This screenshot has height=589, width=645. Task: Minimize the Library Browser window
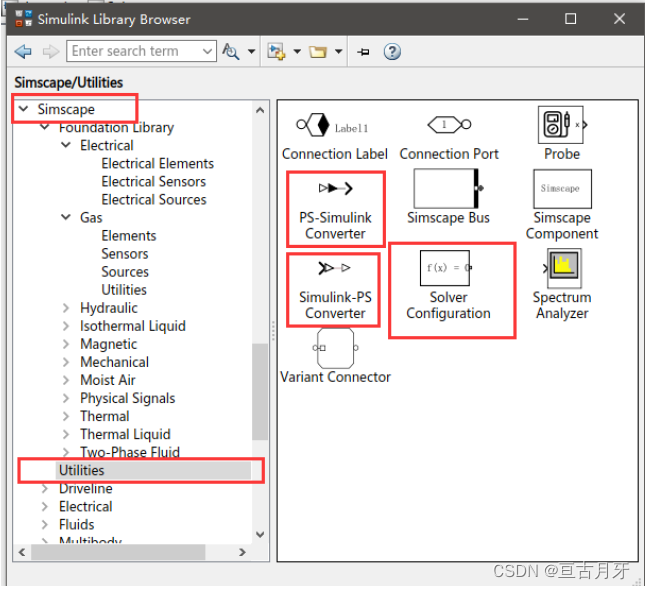tap(523, 19)
